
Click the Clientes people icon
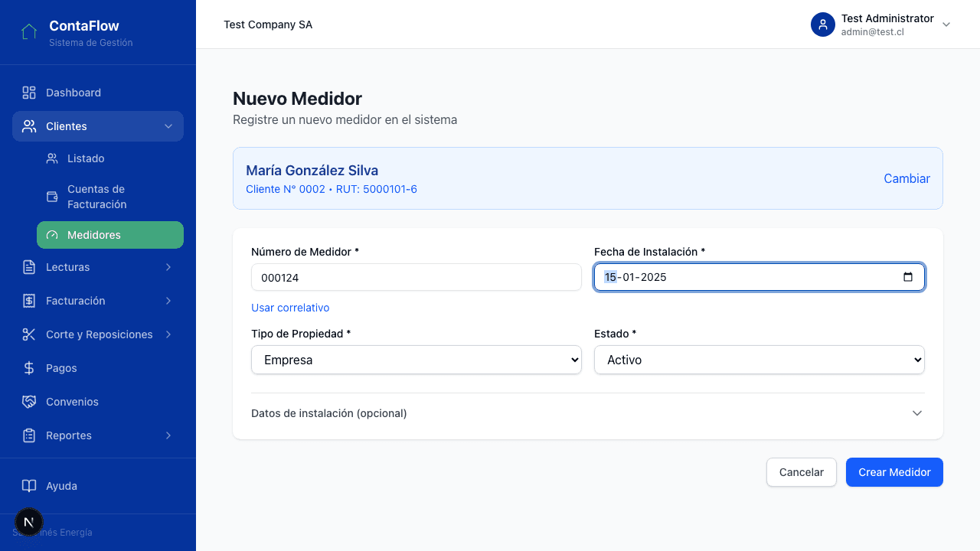click(x=29, y=126)
